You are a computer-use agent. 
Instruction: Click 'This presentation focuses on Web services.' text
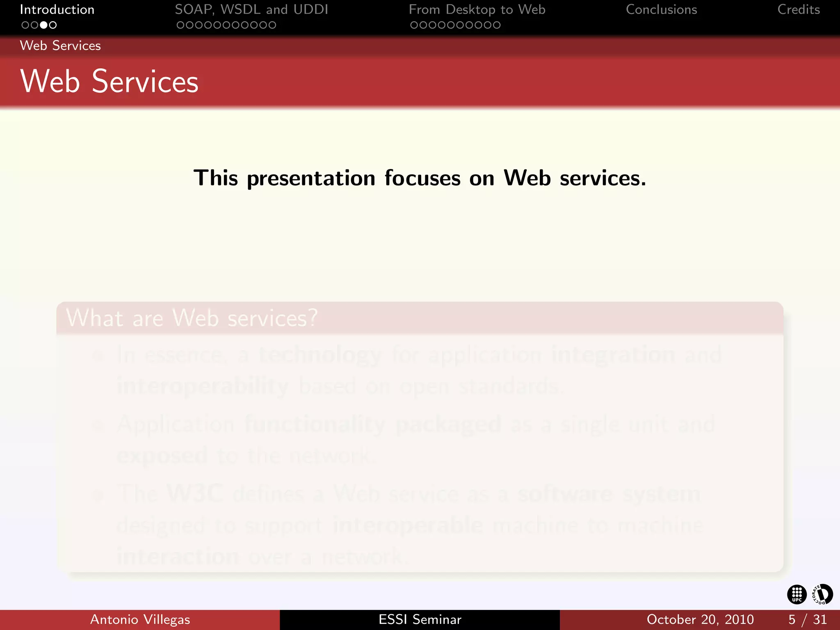click(420, 178)
